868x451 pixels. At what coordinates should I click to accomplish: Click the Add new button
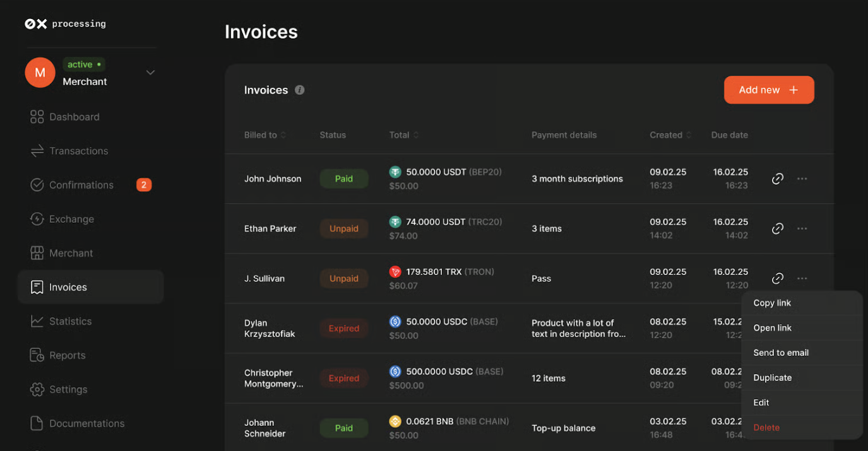click(x=768, y=90)
